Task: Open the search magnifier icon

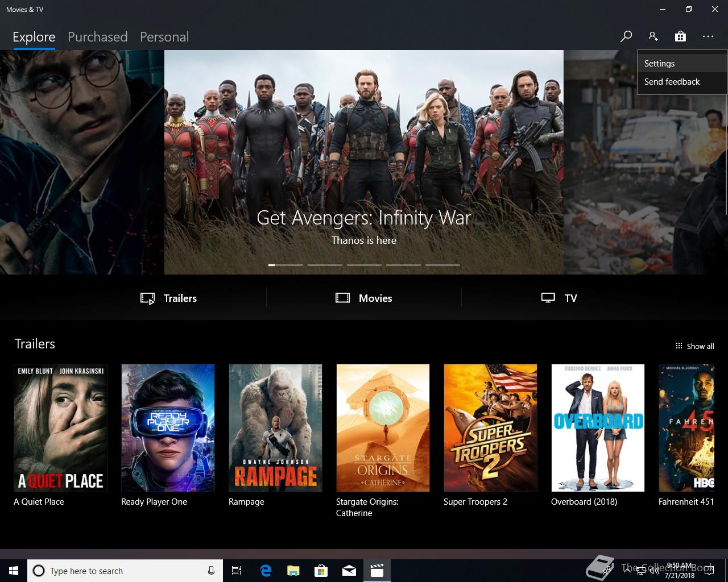Action: pos(626,36)
